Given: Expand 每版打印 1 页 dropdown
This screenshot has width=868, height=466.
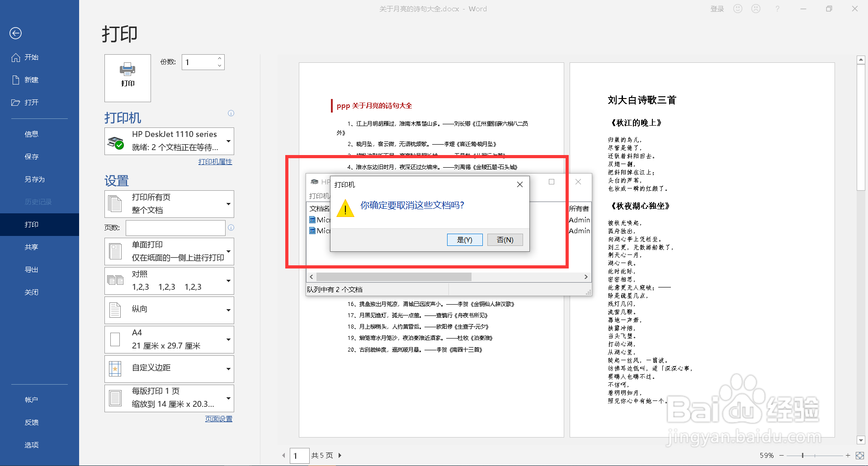Looking at the screenshot, I should pyautogui.click(x=169, y=398).
